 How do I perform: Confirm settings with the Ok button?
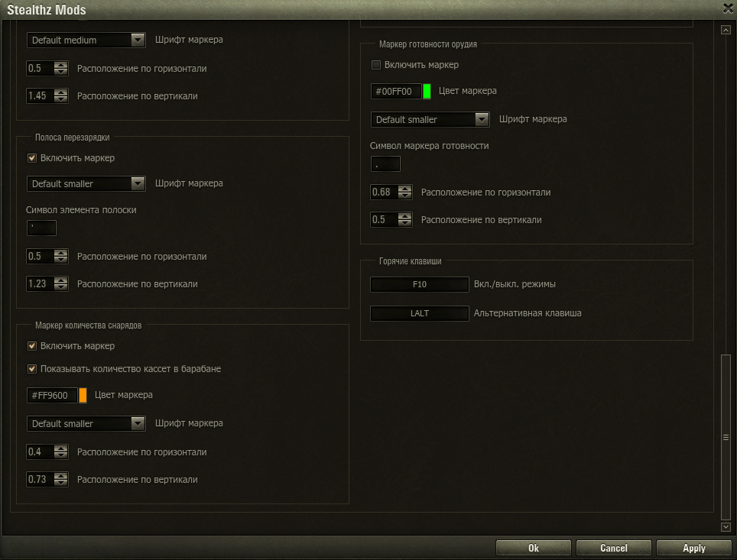coord(534,548)
